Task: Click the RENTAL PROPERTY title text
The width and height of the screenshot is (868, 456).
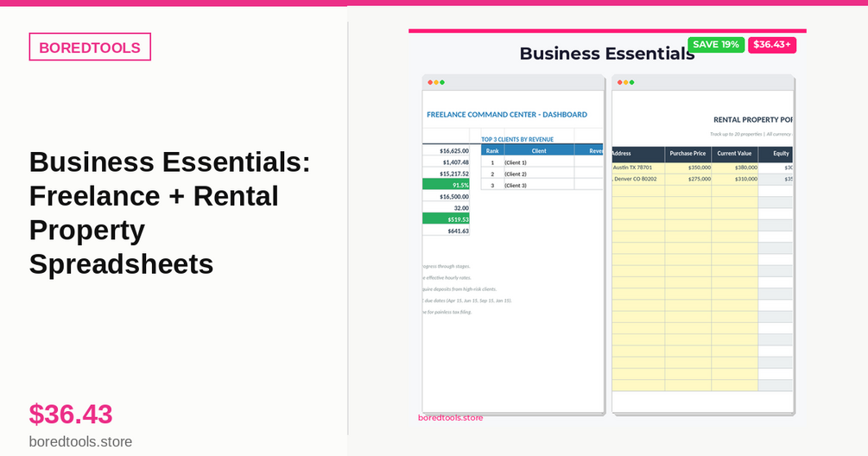Action: 753,119
